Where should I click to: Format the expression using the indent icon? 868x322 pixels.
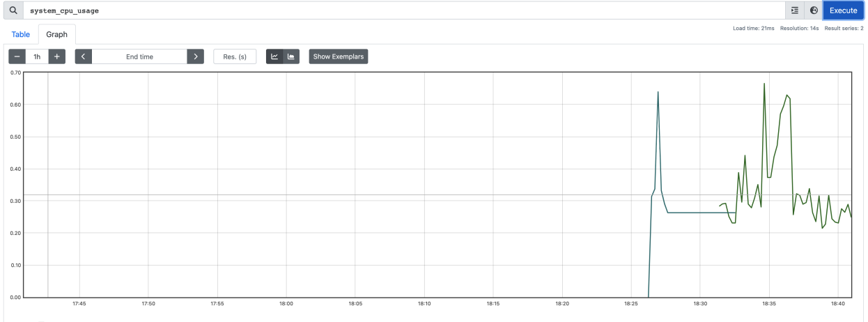(x=795, y=10)
